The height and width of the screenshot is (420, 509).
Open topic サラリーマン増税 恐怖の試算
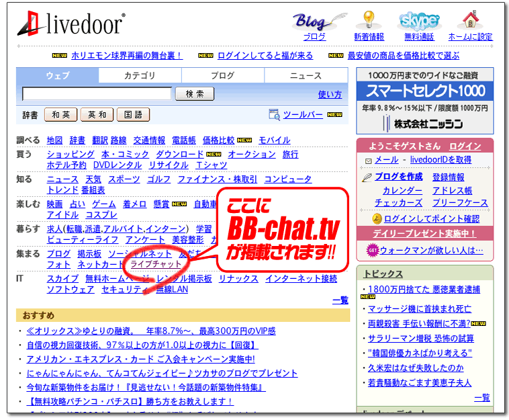421,339
